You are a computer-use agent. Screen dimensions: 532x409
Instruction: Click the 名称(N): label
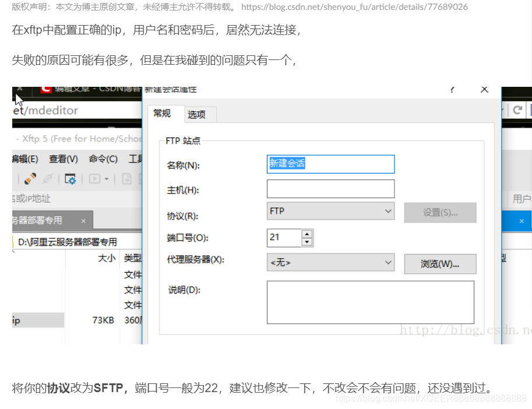pyautogui.click(x=183, y=165)
